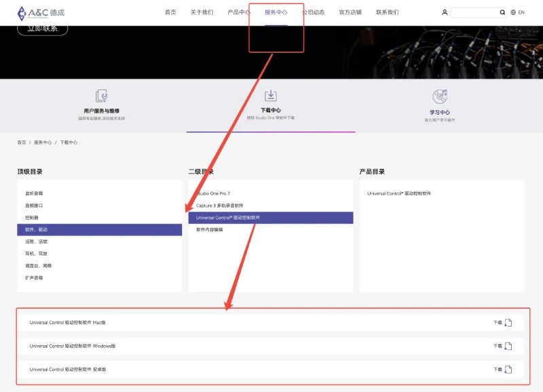The image size is (543, 392).
Task: Click the Universal Control 驱动控制软件 安卓版 title
Action: coord(67,370)
